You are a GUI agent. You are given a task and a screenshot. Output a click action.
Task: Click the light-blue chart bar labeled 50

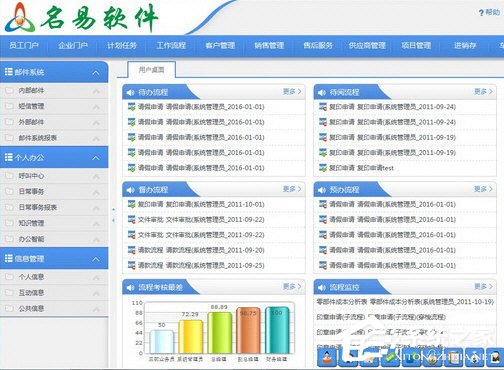point(162,342)
